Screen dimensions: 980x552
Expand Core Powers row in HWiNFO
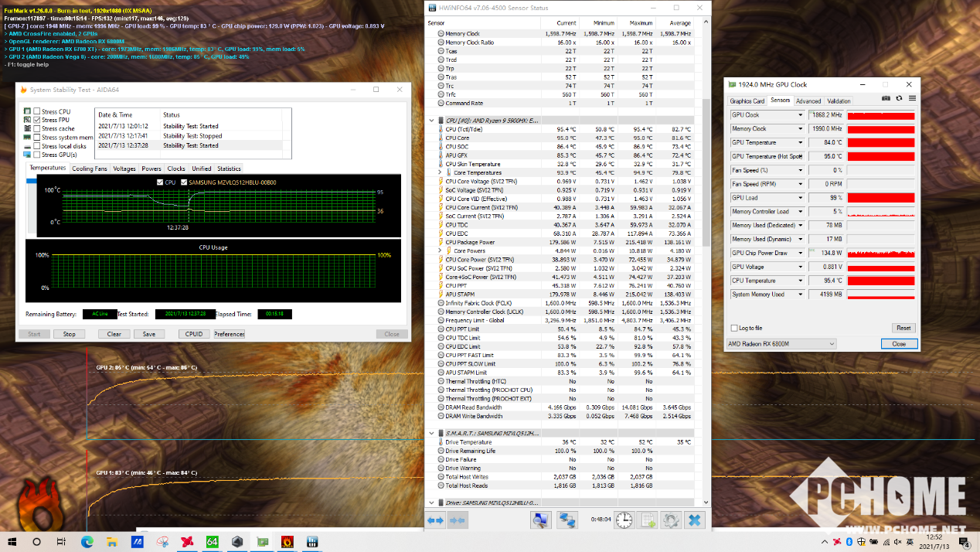441,250
